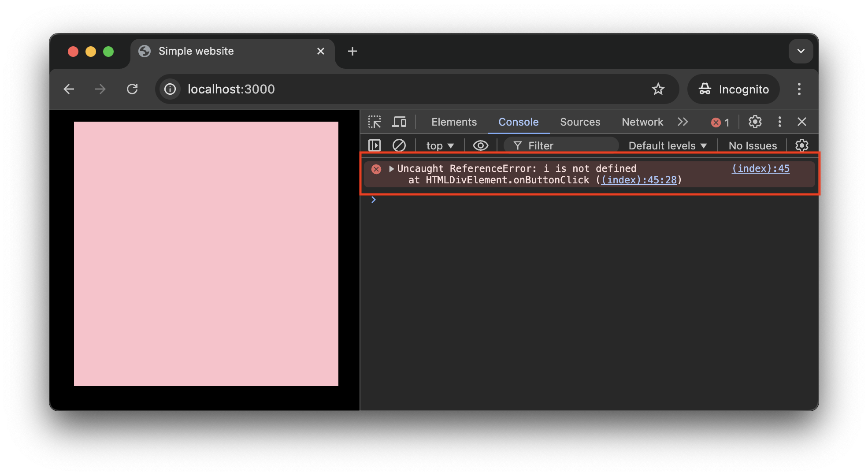
Task: Open the (index):45:28 stack link
Action: tap(639, 180)
